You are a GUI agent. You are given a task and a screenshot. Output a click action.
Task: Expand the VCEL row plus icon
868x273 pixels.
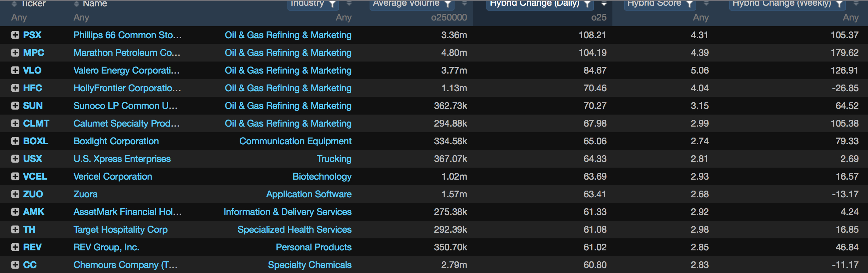coord(15,176)
